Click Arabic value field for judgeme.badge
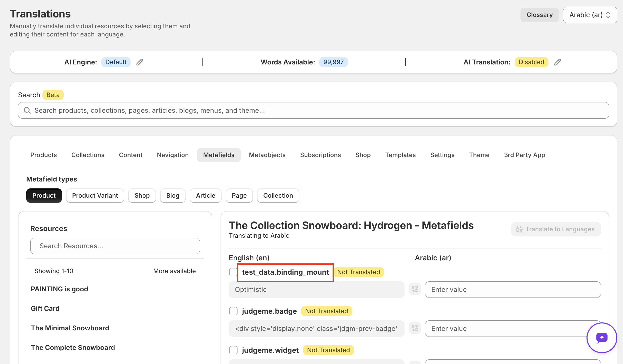Image resolution: width=623 pixels, height=364 pixels. click(x=513, y=329)
